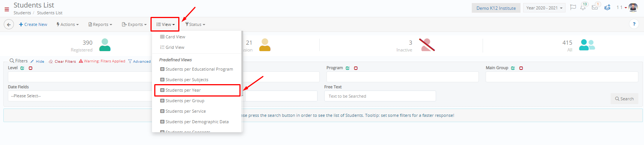Click the back arrow button
The height and width of the screenshot is (145, 644).
pyautogui.click(x=9, y=24)
